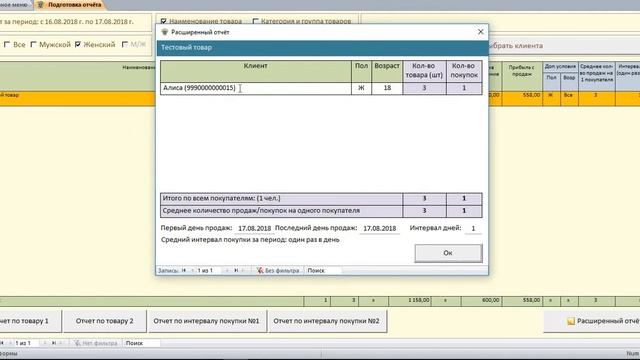Click the 600,00 total in footer row
The height and width of the screenshot is (360, 640).
point(481,301)
